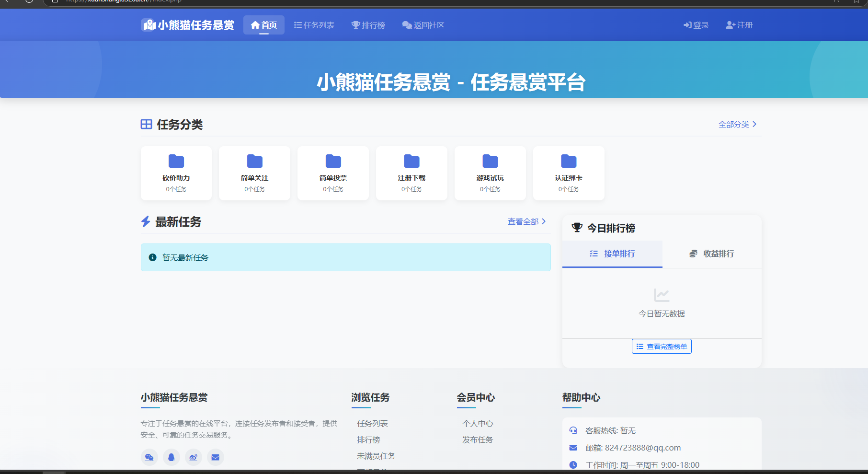Click the 注册 register link
Viewport: 868px width, 474px height.
(740, 25)
